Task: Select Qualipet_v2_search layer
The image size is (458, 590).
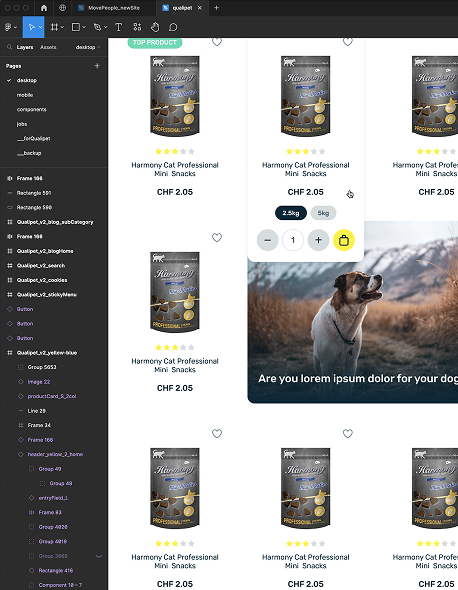Action: [x=54, y=266]
